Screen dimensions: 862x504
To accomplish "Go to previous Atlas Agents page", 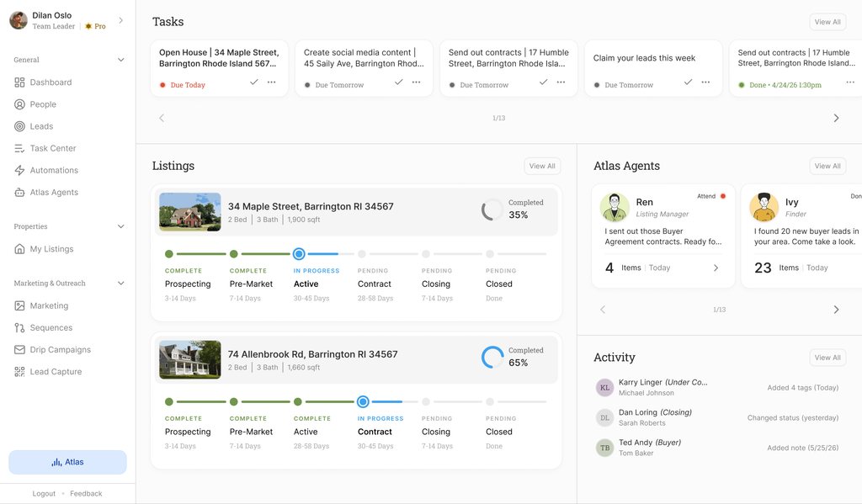I will [x=603, y=310].
